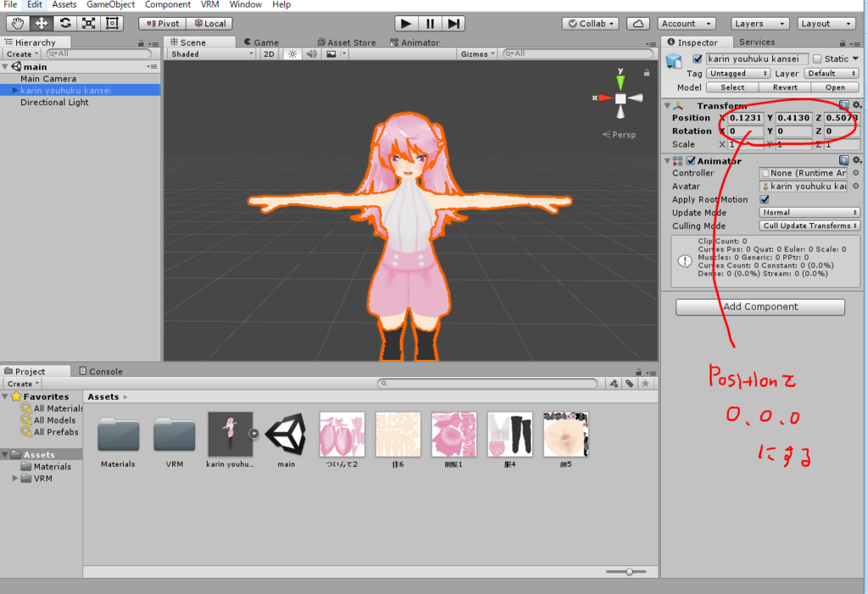Viewport: 868px width, 594px height.
Task: Open Animator help reference icon
Action: (843, 160)
